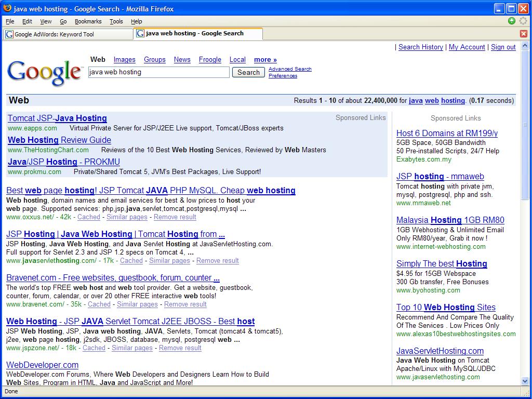The width and height of the screenshot is (532, 399).
Task: Click Remove result for the www.jspzone.net result
Action: coord(180,348)
